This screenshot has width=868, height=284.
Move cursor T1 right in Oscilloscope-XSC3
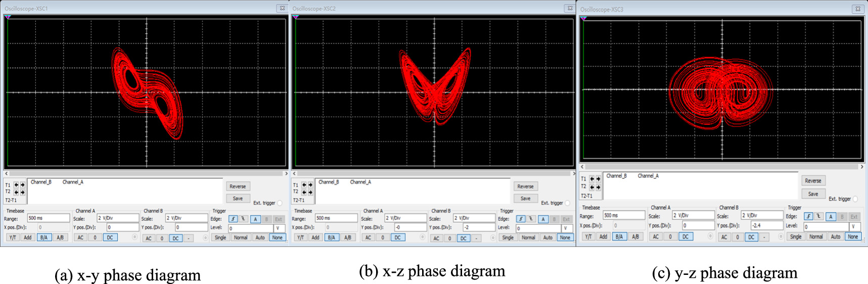click(x=598, y=179)
